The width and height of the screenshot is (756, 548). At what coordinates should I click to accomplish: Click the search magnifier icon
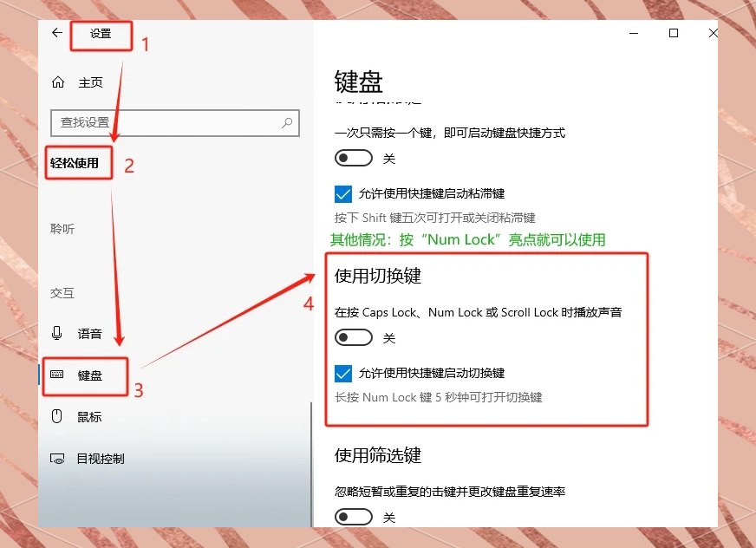click(x=287, y=123)
